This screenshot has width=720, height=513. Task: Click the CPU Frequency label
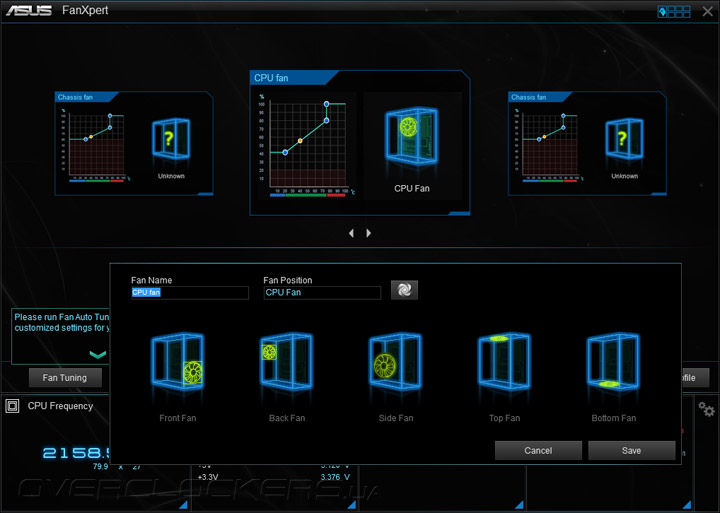60,406
